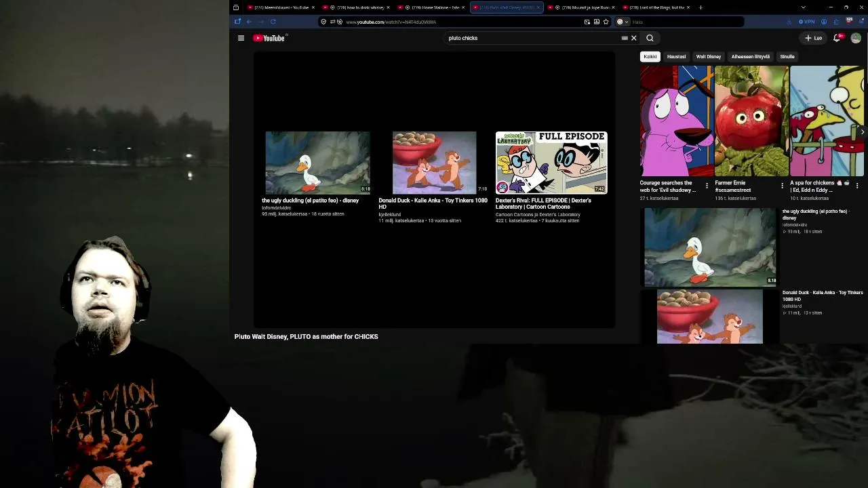Switch to the first YouTube browser tab
868x488 pixels.
(280, 7)
